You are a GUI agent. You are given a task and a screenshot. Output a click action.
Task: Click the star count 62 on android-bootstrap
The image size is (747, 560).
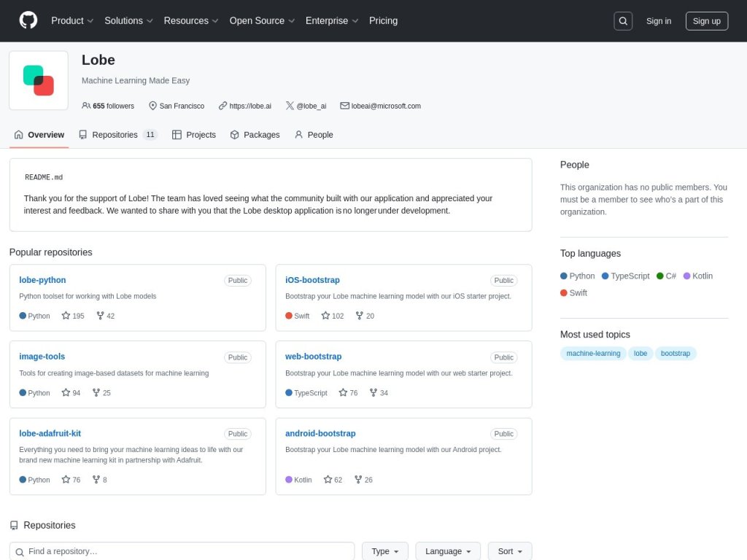click(333, 480)
